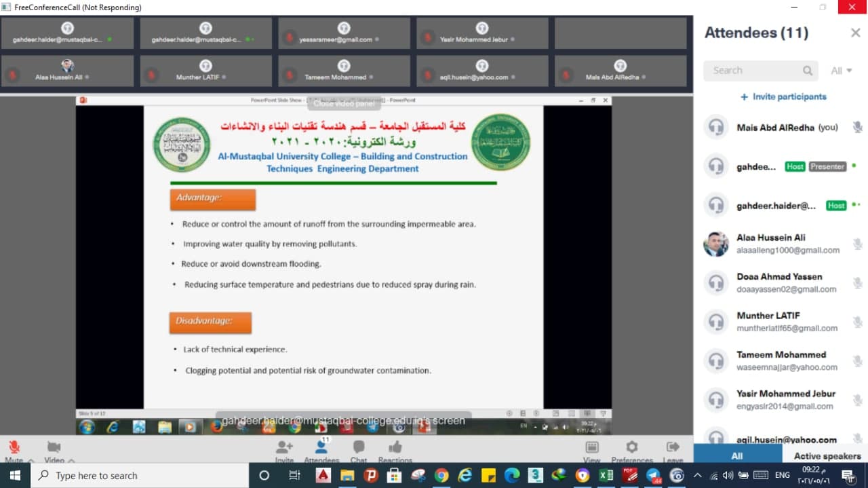
Task: Click the Close video panel button
Action: [x=344, y=104]
